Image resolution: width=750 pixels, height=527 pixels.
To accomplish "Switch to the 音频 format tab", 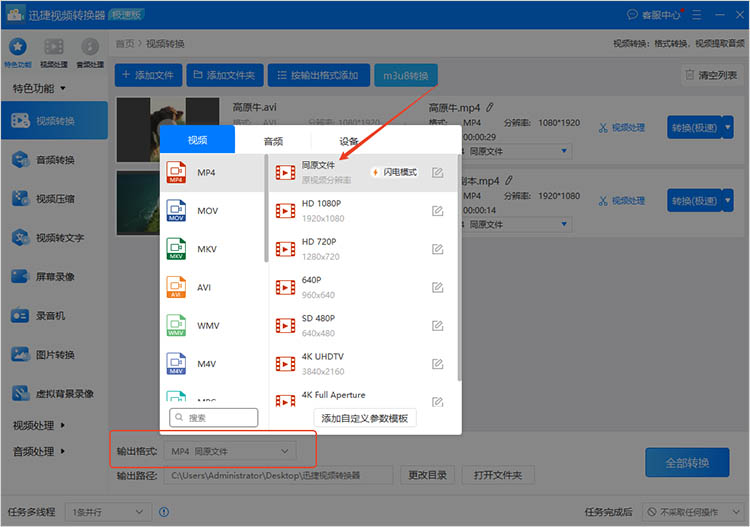I will pyautogui.click(x=273, y=141).
